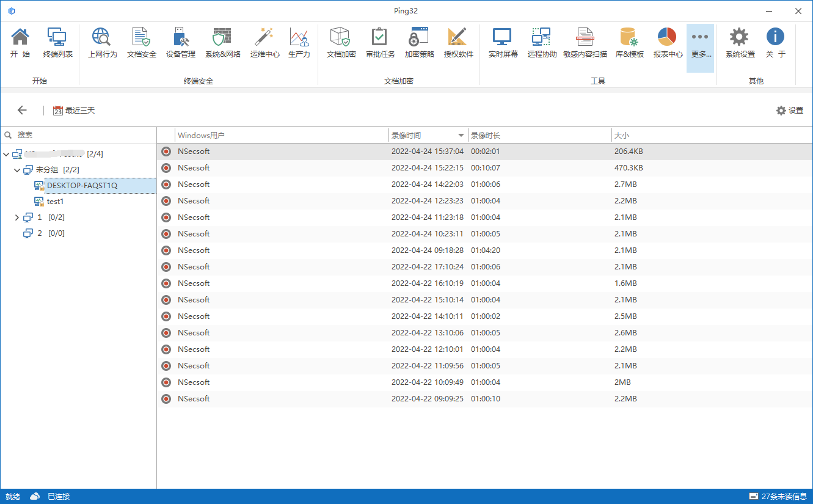This screenshot has height=504, width=813.
Task: Click record icon for 2022-04-24 14:22:03
Action: [166, 184]
